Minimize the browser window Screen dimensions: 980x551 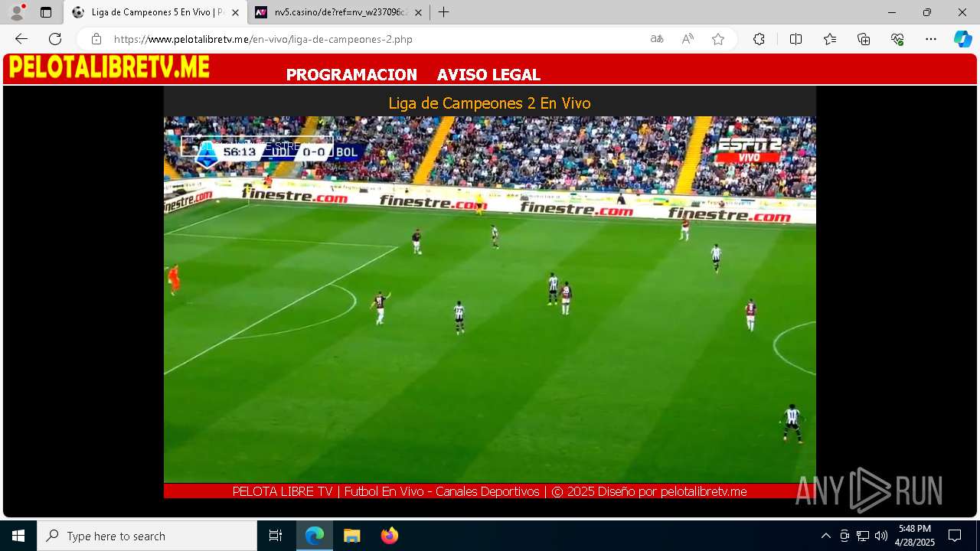coord(892,12)
